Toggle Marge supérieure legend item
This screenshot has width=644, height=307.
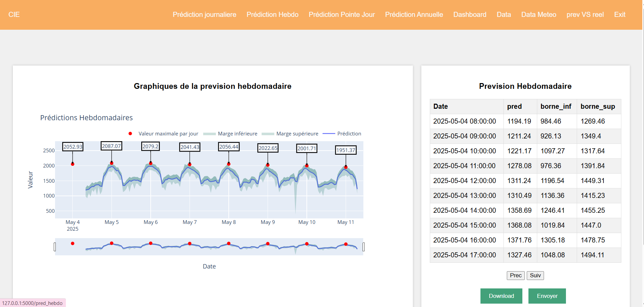297,134
